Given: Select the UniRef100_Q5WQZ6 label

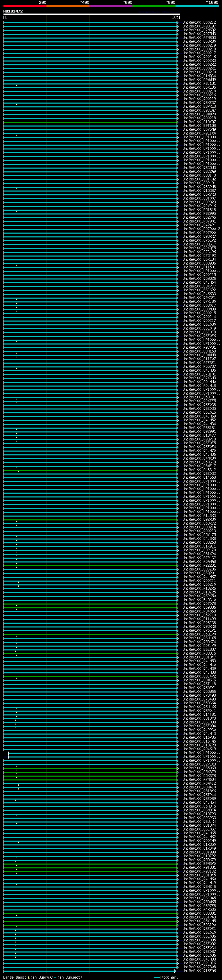Looking at the screenshot, I should [x=199, y=278].
